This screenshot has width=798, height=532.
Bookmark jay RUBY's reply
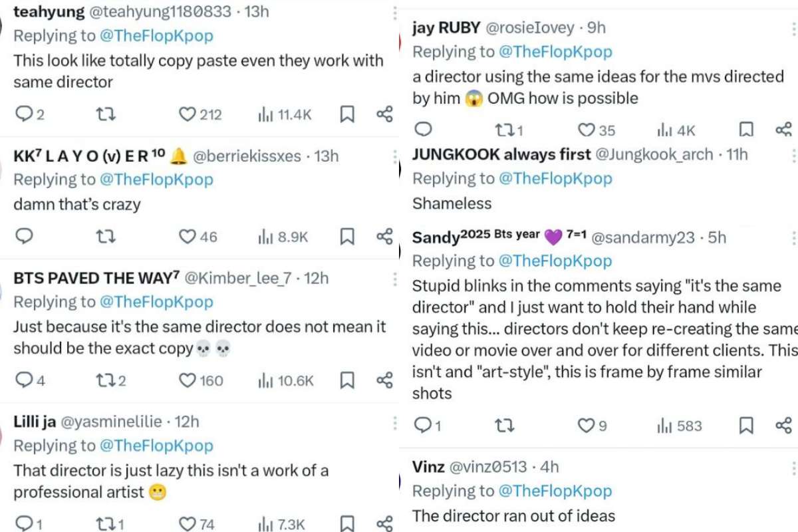[746, 130]
